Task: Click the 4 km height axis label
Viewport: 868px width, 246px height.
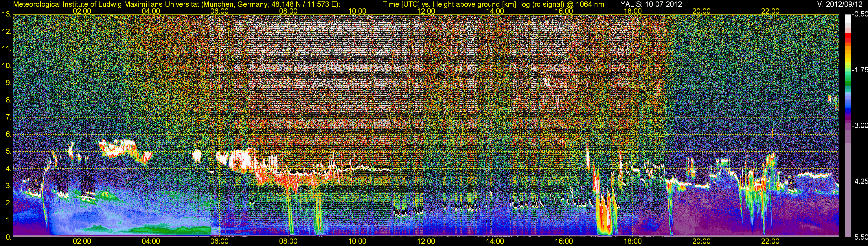Action: tap(8, 168)
